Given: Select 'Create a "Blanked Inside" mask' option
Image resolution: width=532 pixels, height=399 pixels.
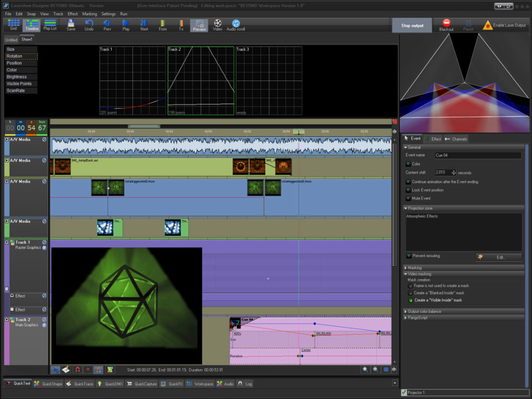Looking at the screenshot, I should (411, 293).
